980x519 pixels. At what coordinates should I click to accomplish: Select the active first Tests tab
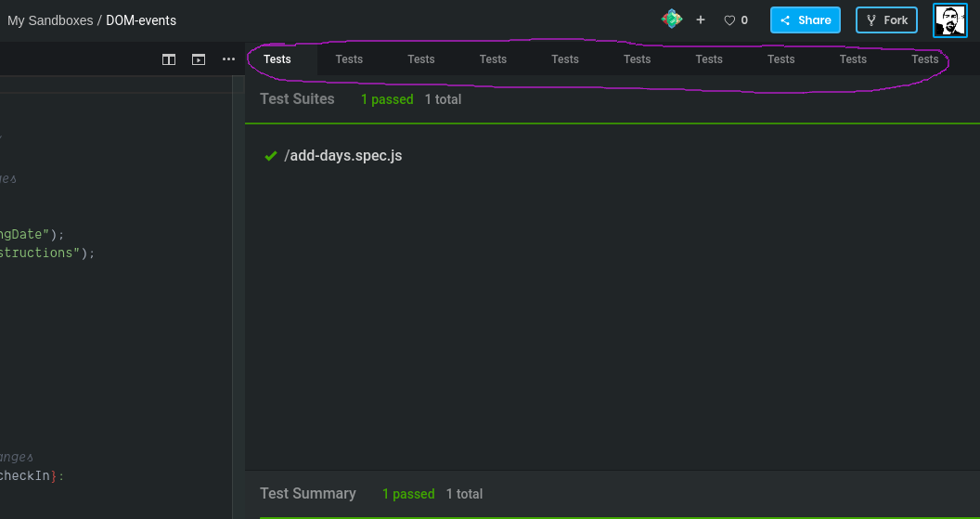point(277,59)
